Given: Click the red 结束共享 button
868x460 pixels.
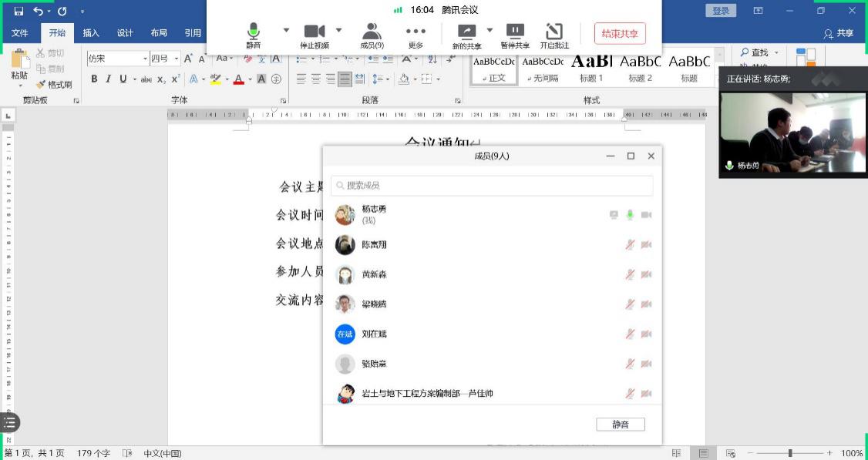Looking at the screenshot, I should [x=620, y=33].
